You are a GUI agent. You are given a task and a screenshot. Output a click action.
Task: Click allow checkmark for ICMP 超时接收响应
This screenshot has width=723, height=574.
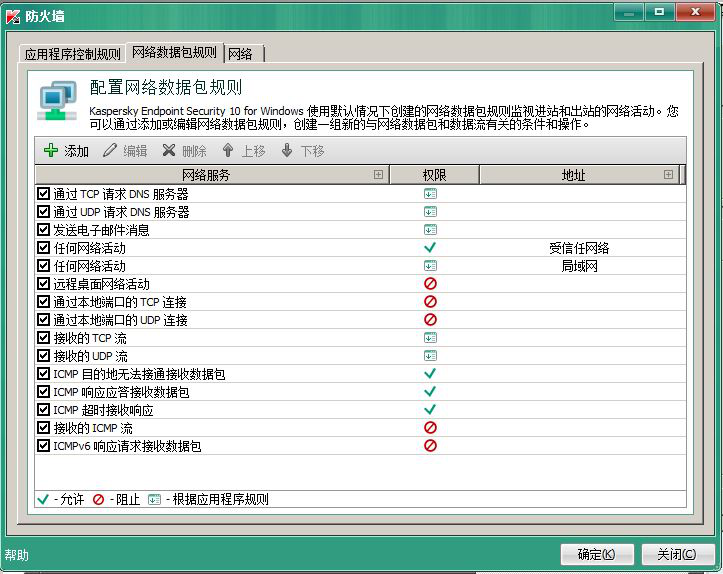click(430, 410)
